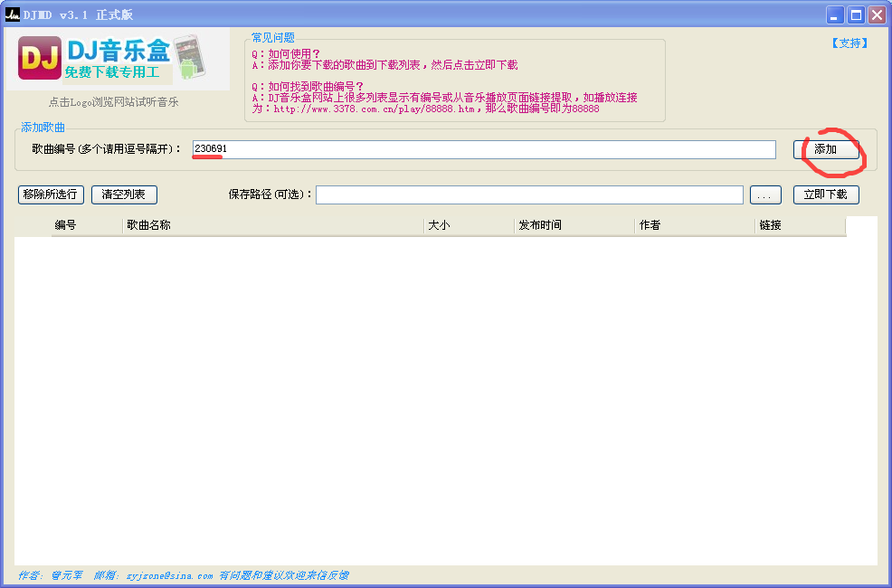Focus the 歌曲编号 song number input field
This screenshot has width=892, height=588.
[x=484, y=149]
